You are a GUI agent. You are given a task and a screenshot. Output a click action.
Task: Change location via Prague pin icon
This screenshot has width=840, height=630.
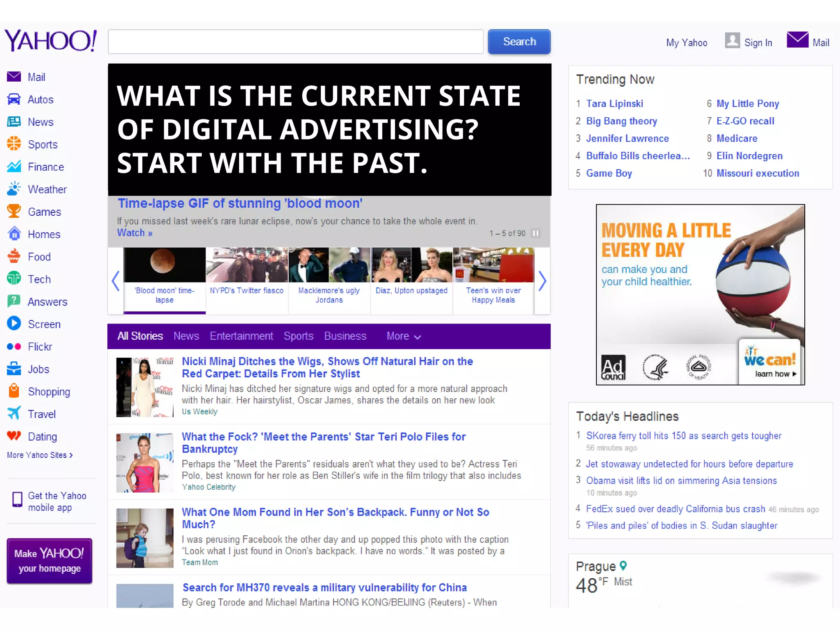623,566
